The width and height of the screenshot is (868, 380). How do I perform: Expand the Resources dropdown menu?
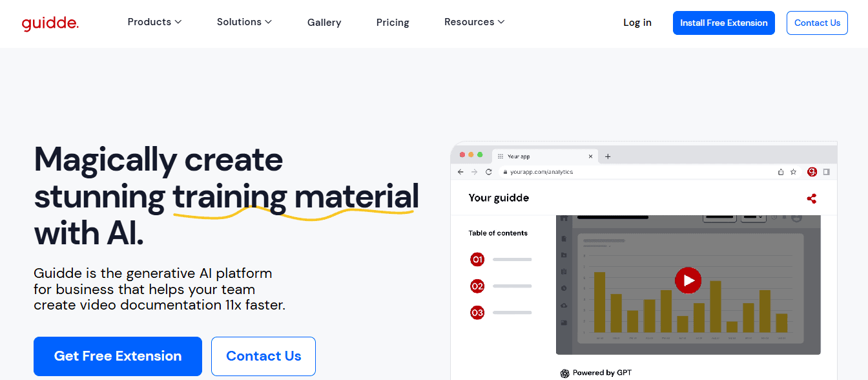pos(474,22)
